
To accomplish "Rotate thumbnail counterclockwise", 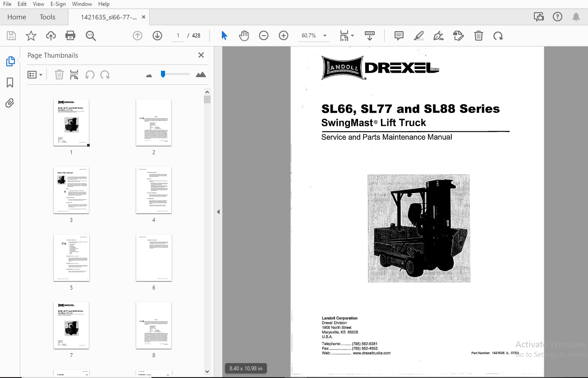I will point(90,74).
